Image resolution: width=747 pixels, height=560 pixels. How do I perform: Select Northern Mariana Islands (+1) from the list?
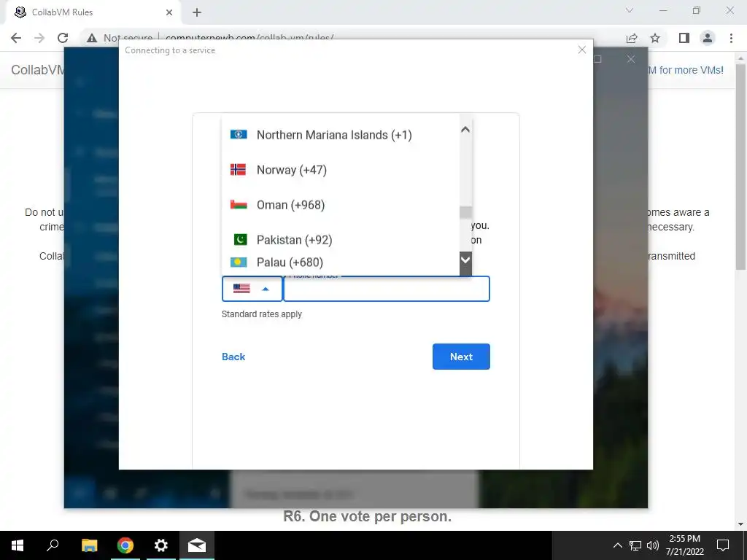(341, 135)
